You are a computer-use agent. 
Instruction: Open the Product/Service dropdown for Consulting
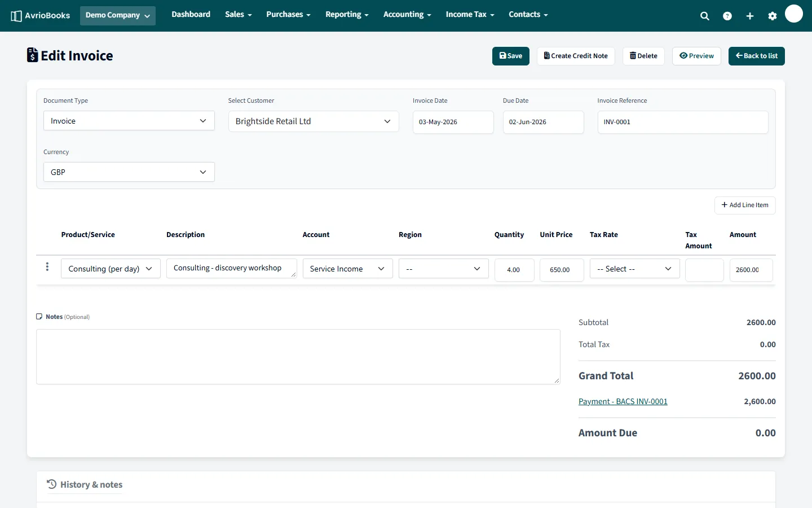[x=111, y=269]
